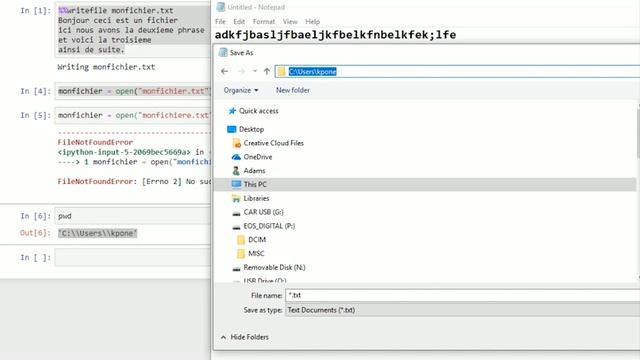Open Notepad's Edit menu
Screen dimensions: 640x360
click(239, 22)
